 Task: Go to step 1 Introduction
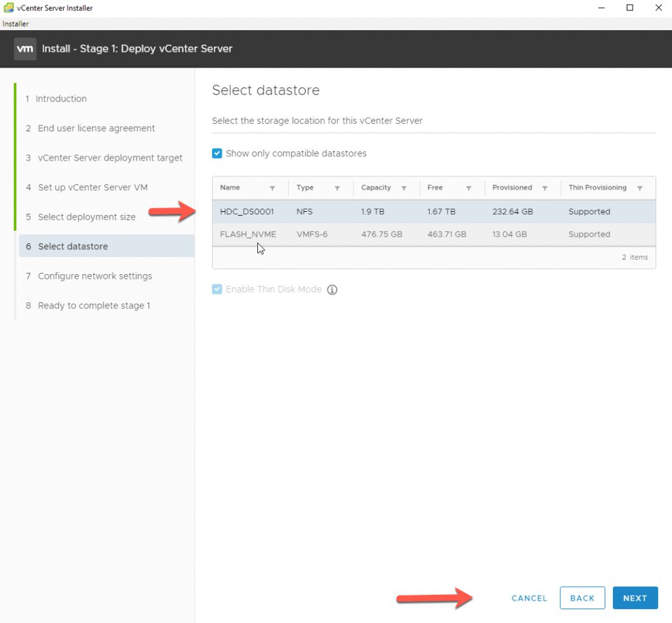click(x=56, y=99)
